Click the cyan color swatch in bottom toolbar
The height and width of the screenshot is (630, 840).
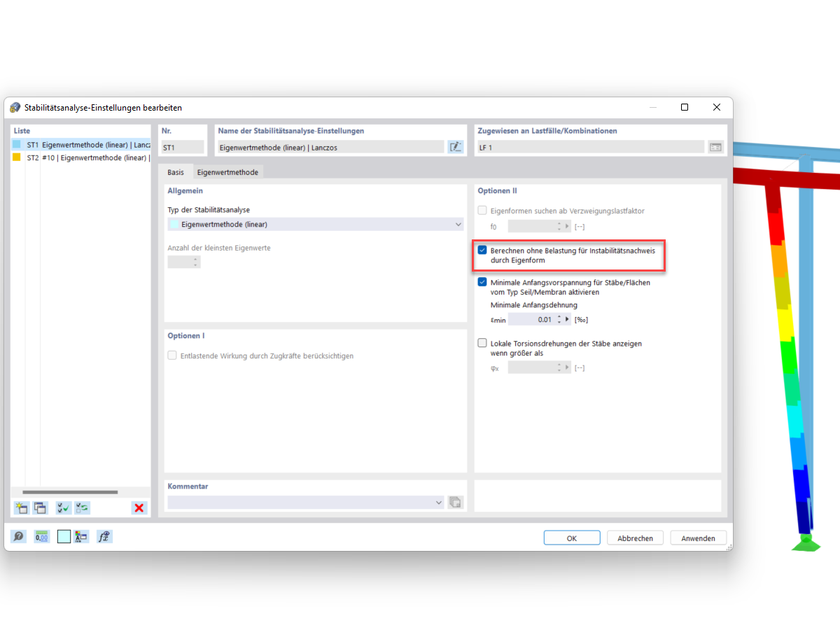click(64, 536)
